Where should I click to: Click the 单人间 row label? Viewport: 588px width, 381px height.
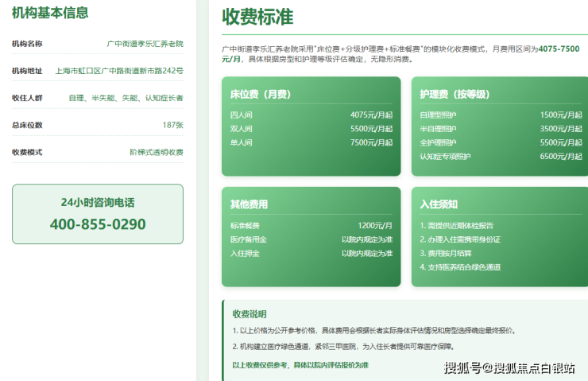click(x=241, y=142)
